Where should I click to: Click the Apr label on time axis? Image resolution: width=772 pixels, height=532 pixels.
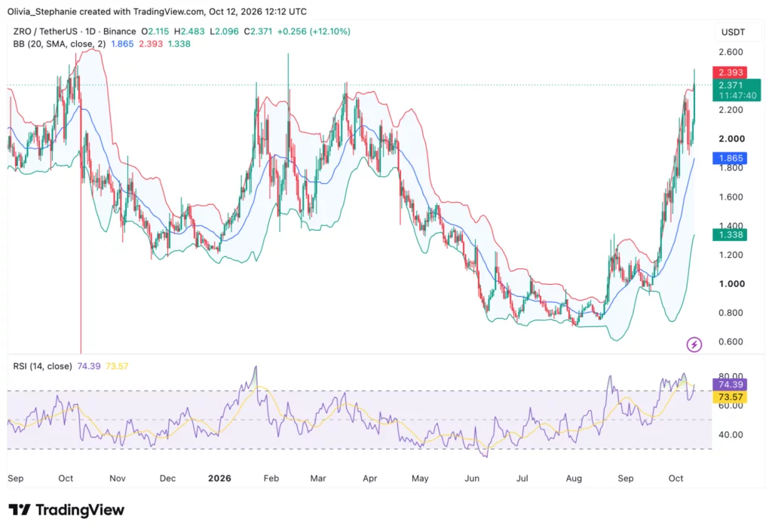tap(369, 478)
